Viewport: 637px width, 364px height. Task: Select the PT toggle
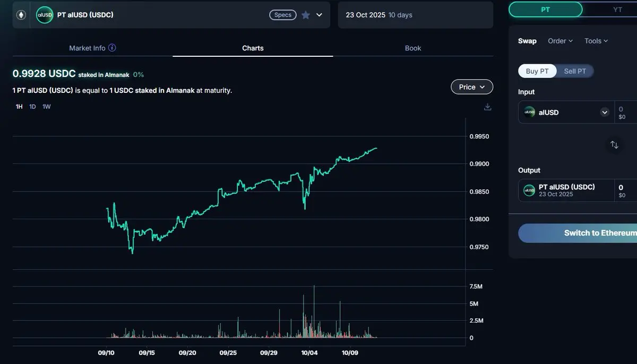click(x=546, y=10)
